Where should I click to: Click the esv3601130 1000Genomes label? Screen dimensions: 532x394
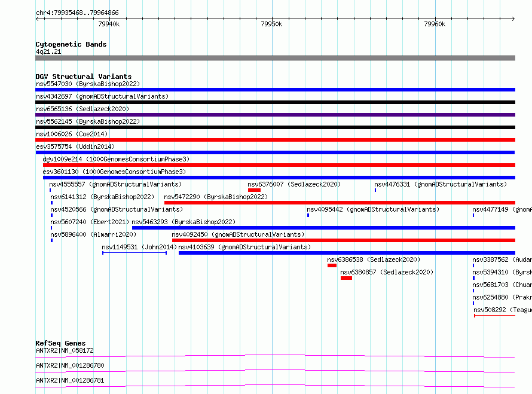click(x=114, y=172)
